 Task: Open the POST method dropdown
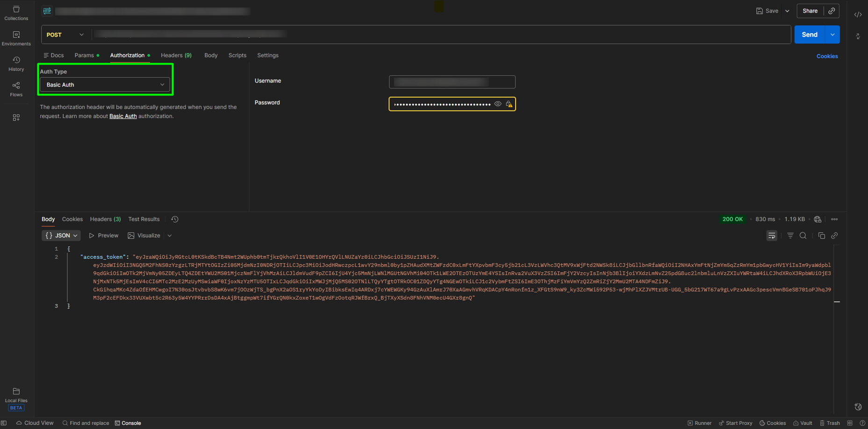point(65,35)
